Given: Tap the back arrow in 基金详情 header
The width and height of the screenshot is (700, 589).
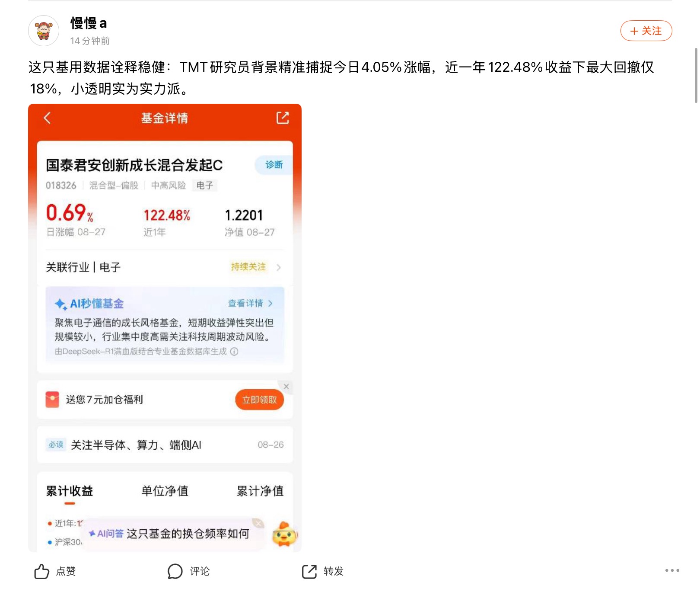Looking at the screenshot, I should [48, 118].
